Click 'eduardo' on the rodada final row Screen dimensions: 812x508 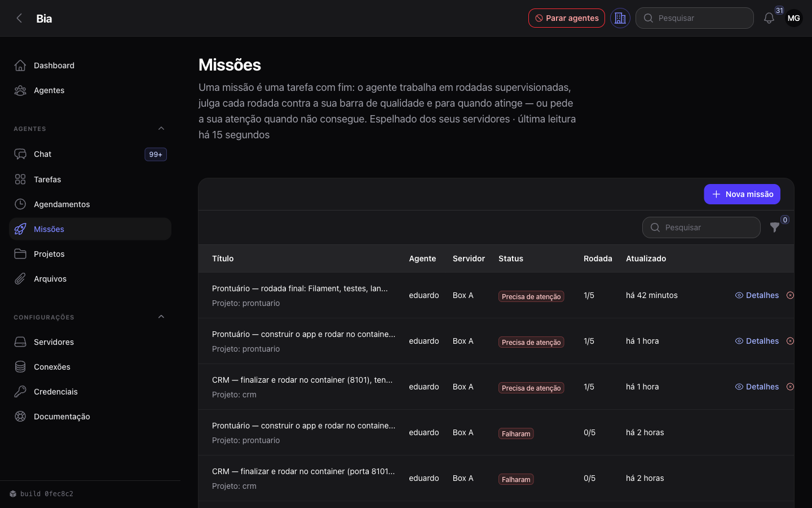[x=424, y=295]
